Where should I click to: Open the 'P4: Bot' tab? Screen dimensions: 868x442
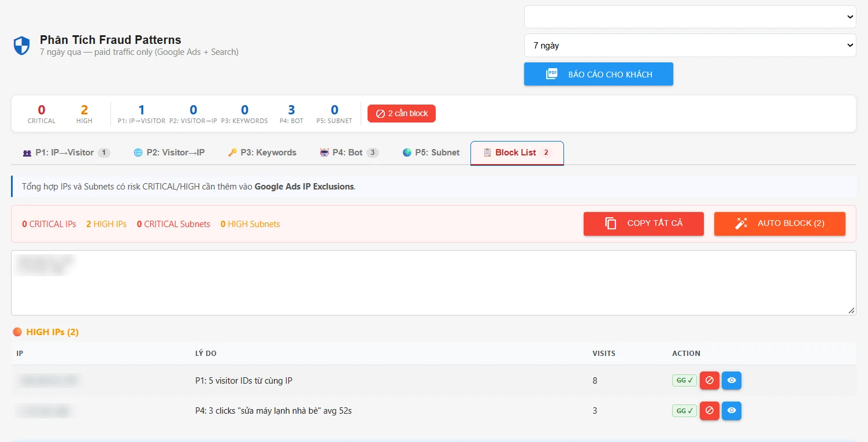(349, 153)
